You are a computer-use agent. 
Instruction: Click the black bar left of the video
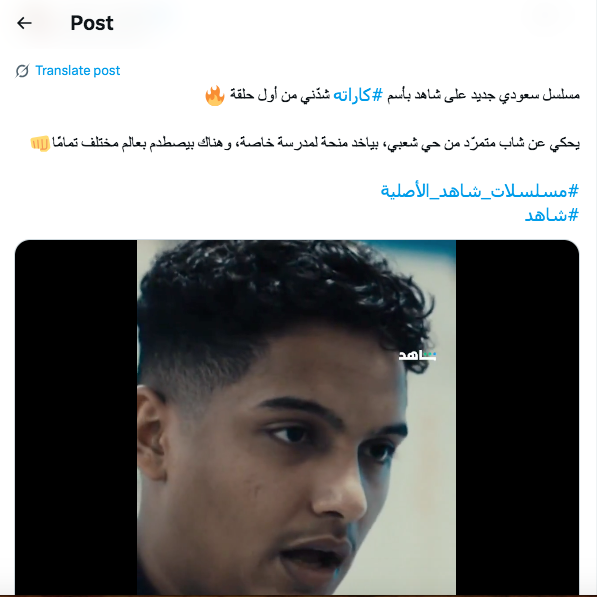point(76,417)
